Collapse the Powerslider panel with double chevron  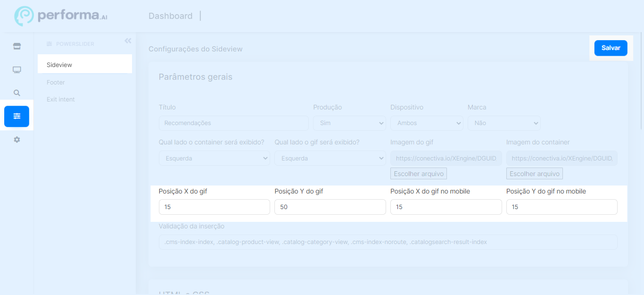[x=128, y=41]
